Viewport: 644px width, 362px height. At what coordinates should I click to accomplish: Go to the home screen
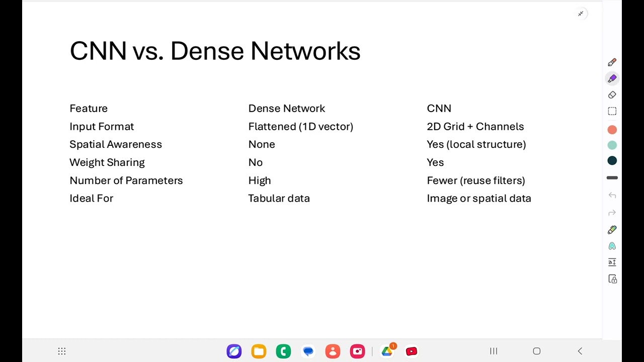click(537, 351)
